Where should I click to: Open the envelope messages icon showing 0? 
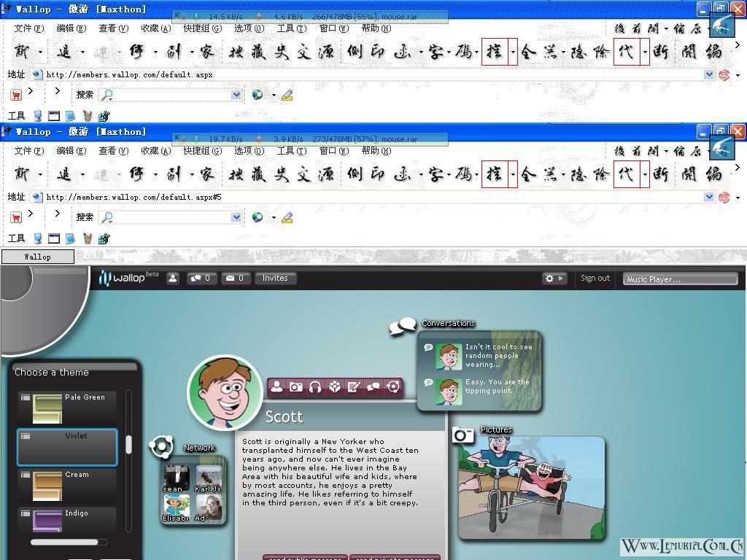click(235, 278)
